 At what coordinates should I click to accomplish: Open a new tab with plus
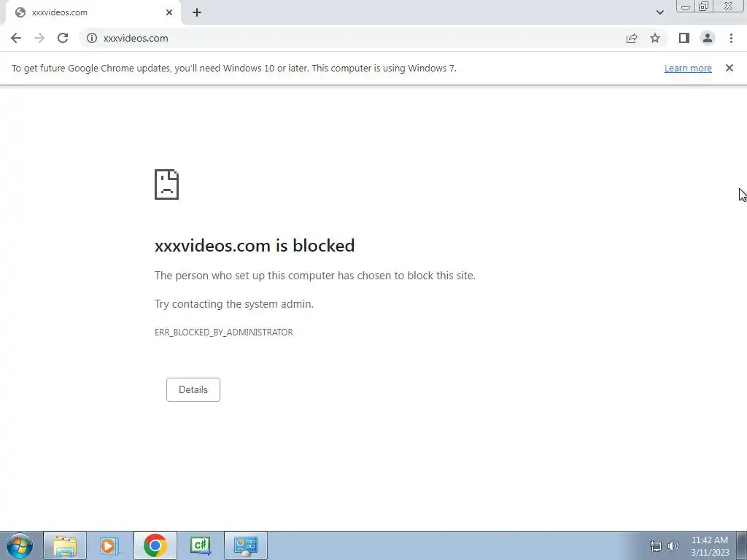point(197,13)
